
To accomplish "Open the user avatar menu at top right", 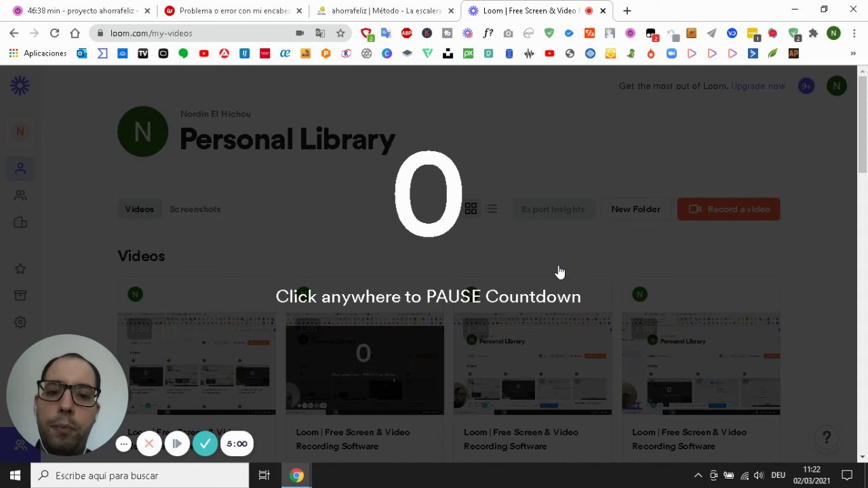I will click(x=837, y=86).
